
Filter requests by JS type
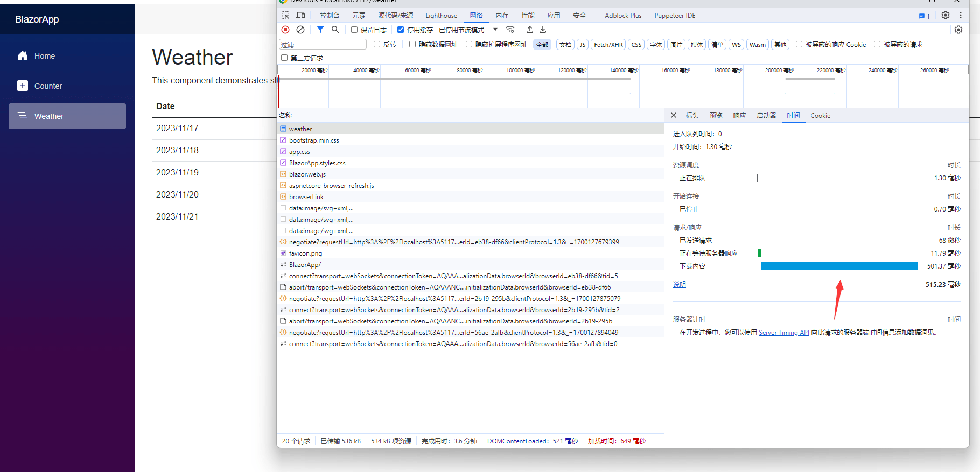pyautogui.click(x=583, y=45)
